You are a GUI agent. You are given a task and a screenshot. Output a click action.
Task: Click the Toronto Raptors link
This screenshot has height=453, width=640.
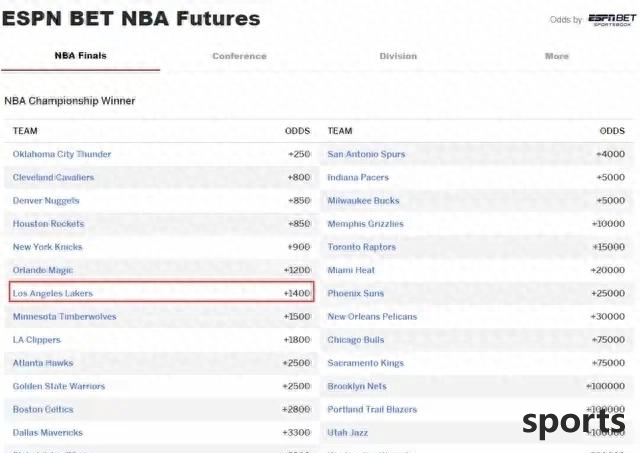(362, 247)
